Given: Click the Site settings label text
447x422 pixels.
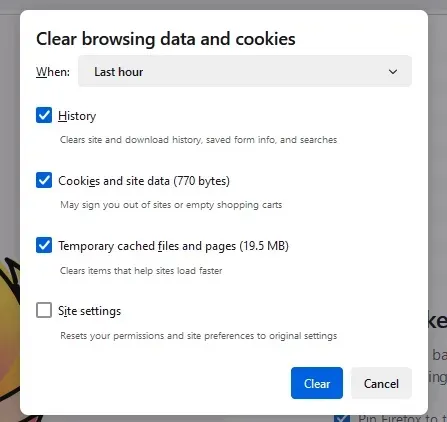Looking at the screenshot, I should click(x=89, y=311).
